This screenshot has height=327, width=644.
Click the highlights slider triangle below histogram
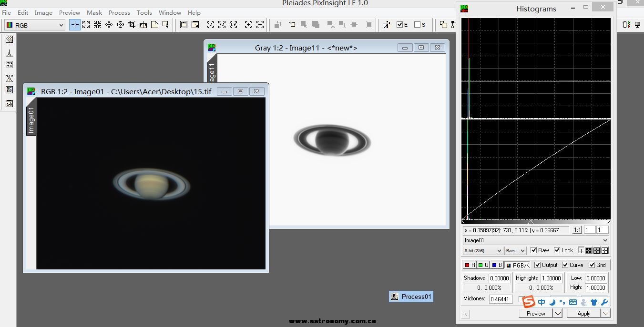tap(609, 222)
